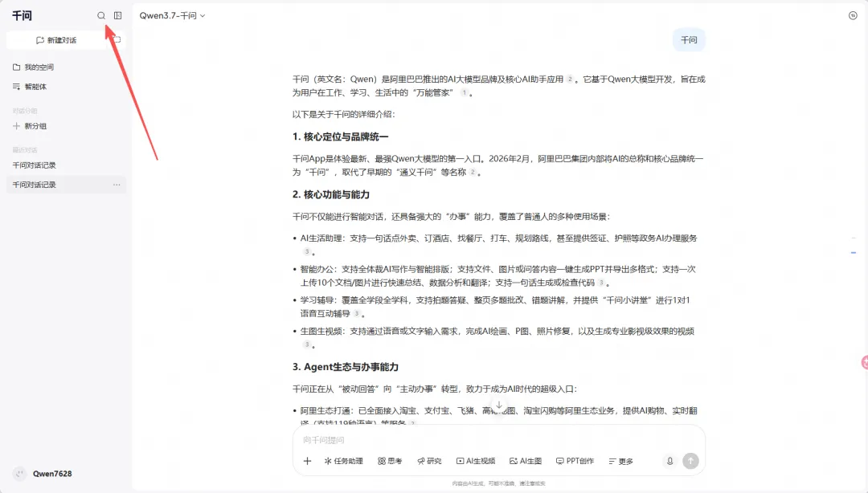
Task: Click heading 3. Agent生态与办事能力
Action: click(x=346, y=367)
